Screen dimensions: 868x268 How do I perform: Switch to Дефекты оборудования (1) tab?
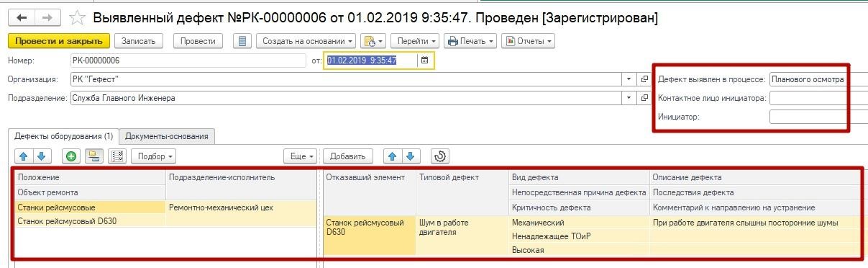[64, 135]
